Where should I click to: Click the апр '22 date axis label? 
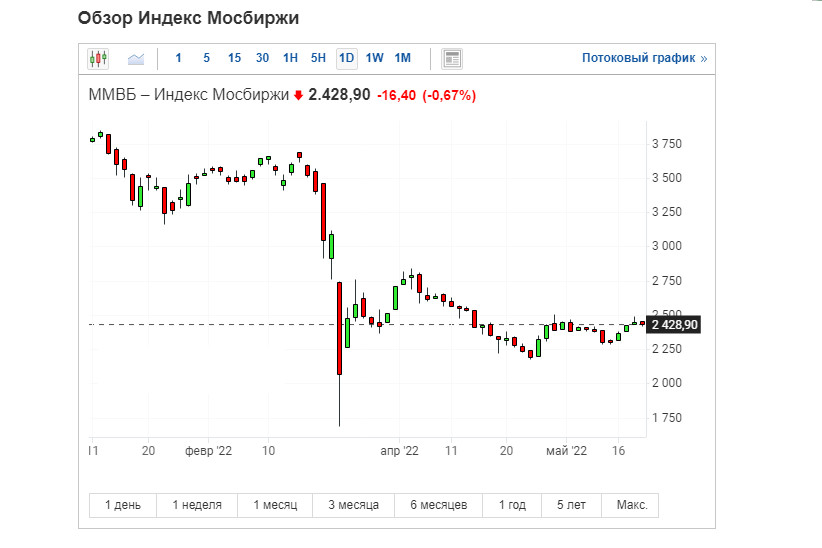click(x=399, y=451)
